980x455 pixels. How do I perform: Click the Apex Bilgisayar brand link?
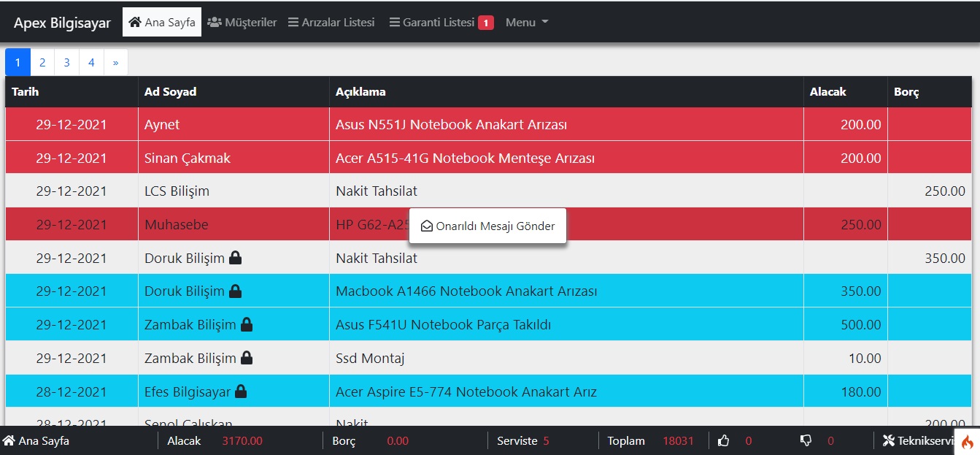[x=62, y=23]
